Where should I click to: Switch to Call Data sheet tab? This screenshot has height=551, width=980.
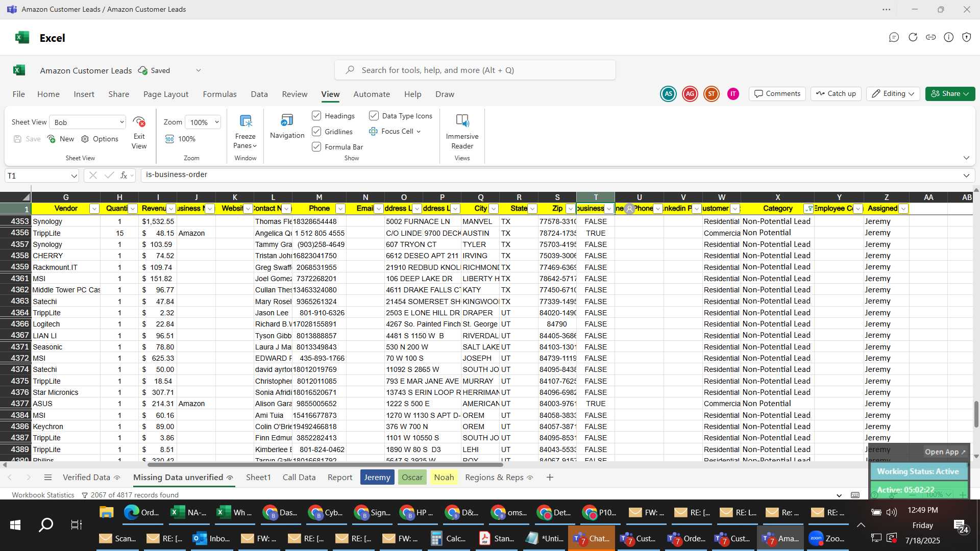pos(299,478)
